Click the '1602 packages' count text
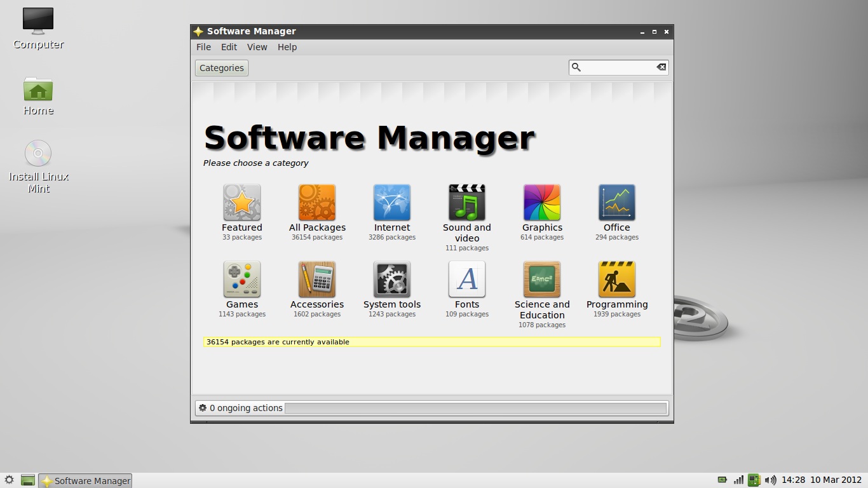This screenshot has width=868, height=488. (317, 314)
